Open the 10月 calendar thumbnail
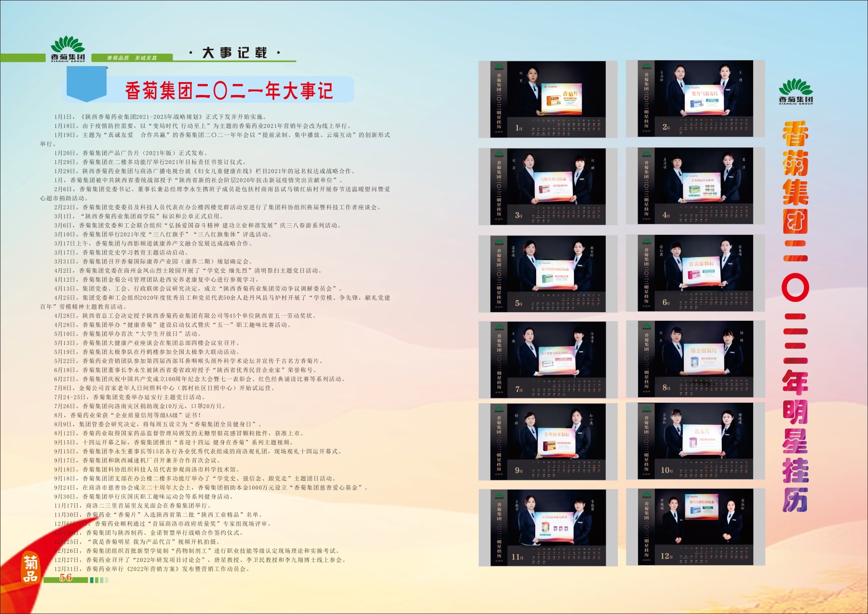The width and height of the screenshot is (868, 614). pos(695,441)
